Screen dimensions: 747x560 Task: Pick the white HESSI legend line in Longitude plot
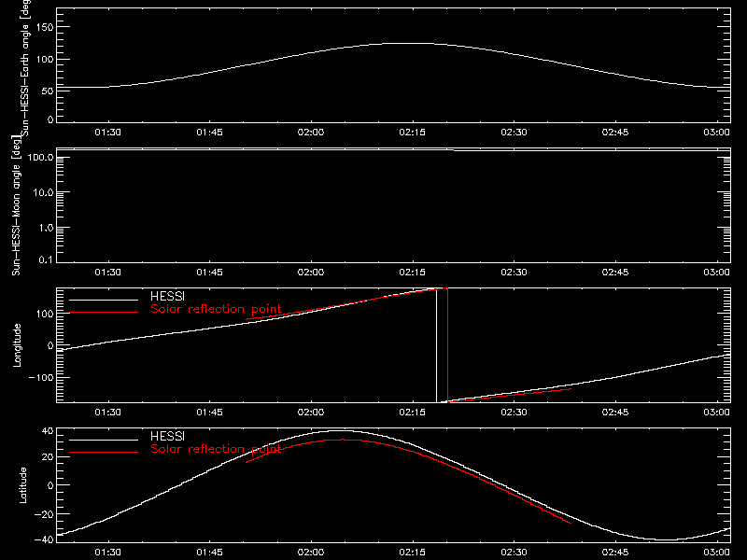104,300
